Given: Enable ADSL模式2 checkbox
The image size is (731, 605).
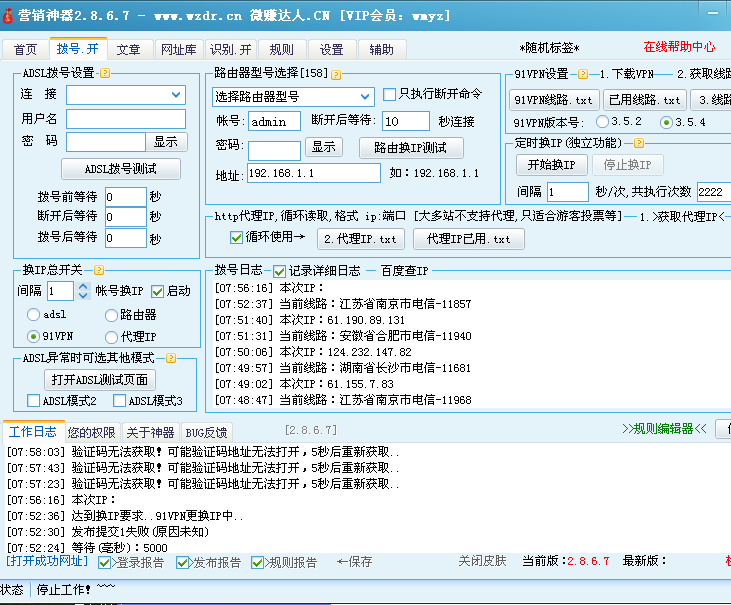Looking at the screenshot, I should 33,400.
